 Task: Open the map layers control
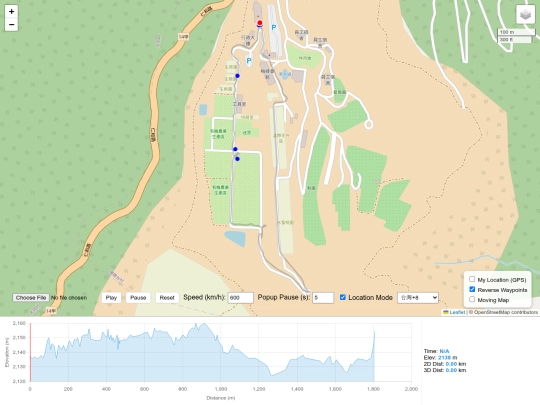(525, 15)
